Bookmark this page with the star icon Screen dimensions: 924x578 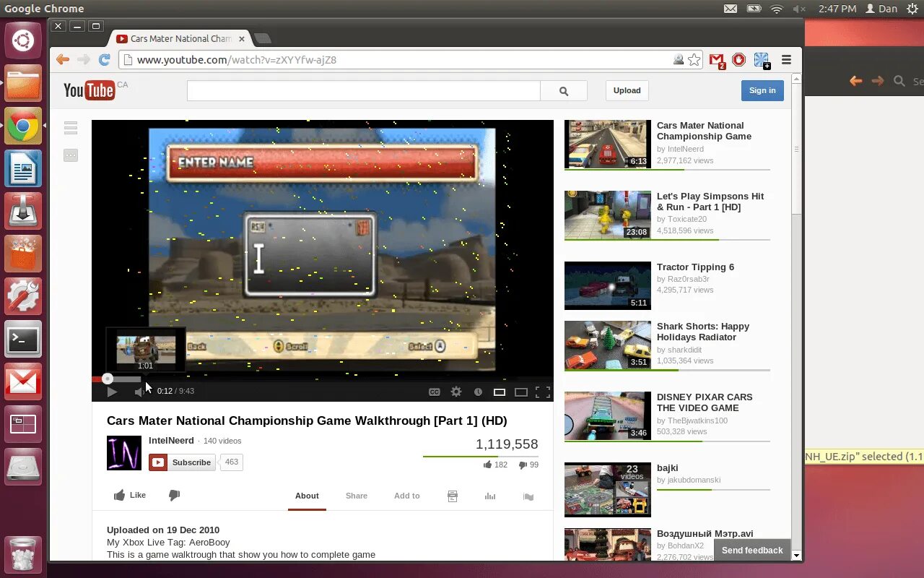tap(694, 60)
